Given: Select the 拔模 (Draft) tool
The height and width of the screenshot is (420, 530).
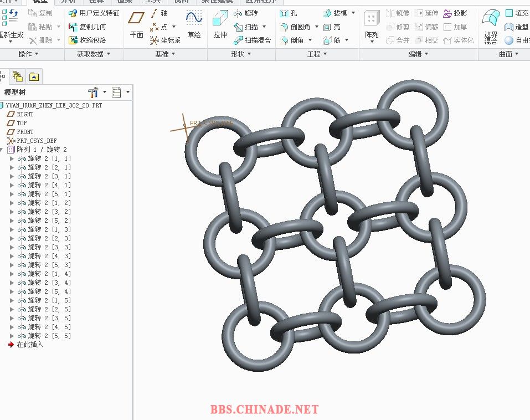Looking at the screenshot, I should pos(335,13).
